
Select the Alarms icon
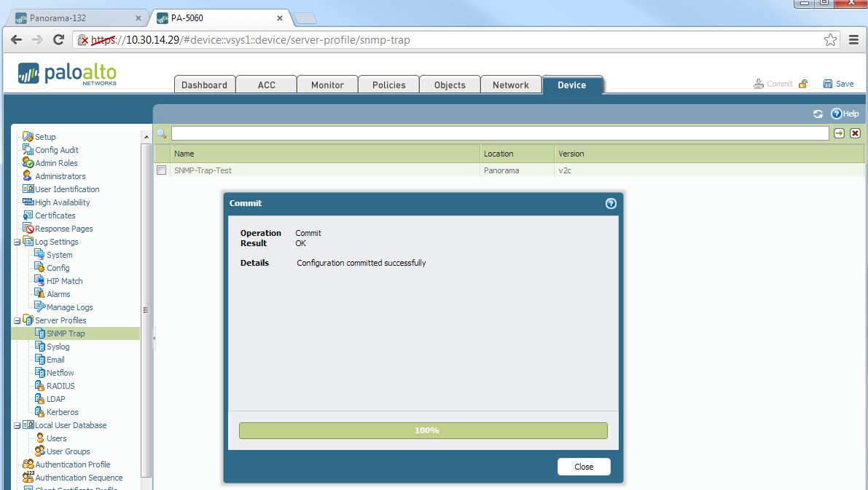[39, 293]
